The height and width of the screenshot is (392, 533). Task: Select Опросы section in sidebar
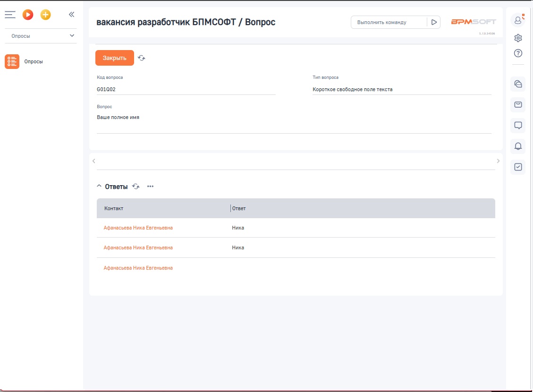pyautogui.click(x=33, y=61)
